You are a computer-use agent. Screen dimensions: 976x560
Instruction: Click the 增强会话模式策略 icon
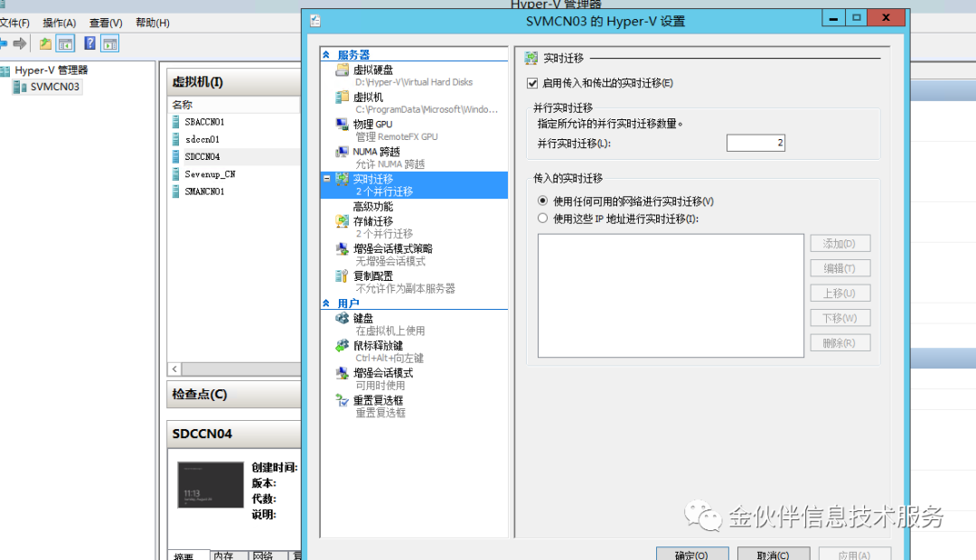pyautogui.click(x=342, y=248)
